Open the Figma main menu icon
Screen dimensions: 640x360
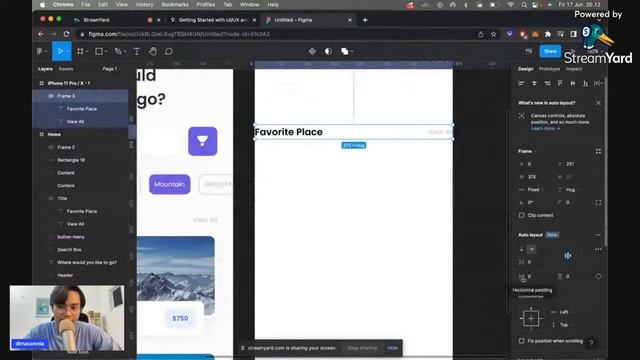tap(40, 51)
